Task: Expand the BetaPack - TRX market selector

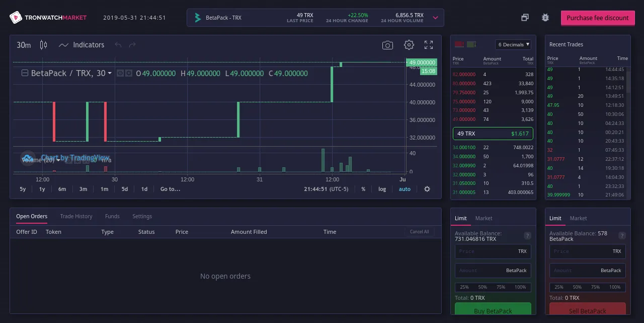Action: (435, 18)
